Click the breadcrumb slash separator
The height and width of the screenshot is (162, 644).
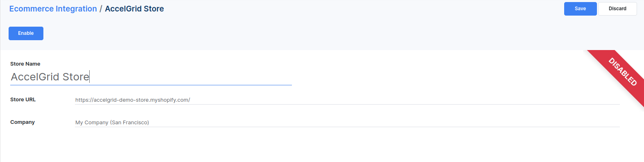(x=101, y=9)
